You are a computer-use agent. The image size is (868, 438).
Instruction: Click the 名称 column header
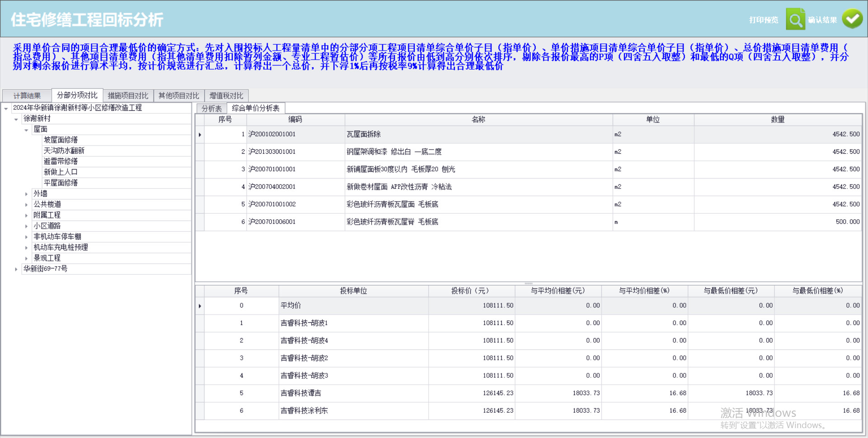478,120
